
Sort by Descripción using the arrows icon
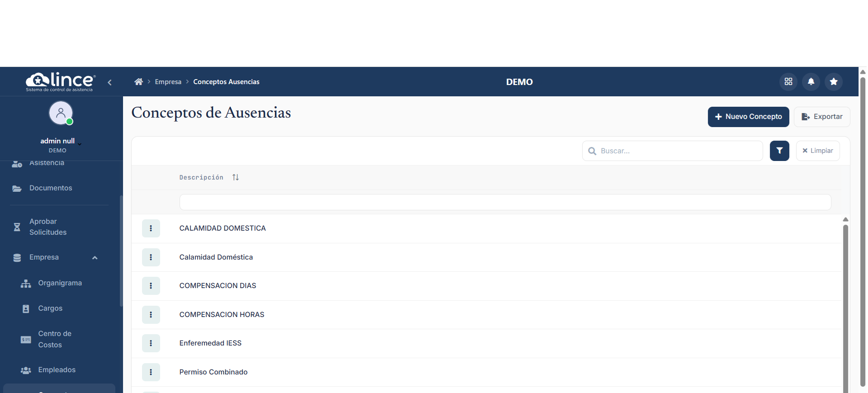click(x=236, y=177)
